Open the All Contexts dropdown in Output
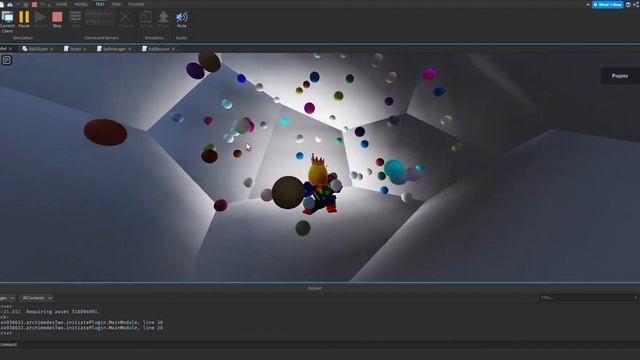This screenshot has height=360, width=640. click(37, 298)
